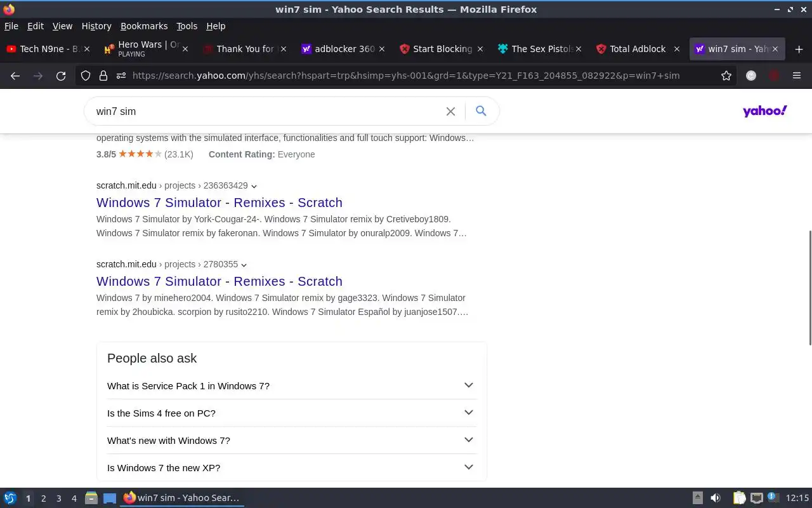Open dropdown arrow next to projects 236363429

pyautogui.click(x=254, y=186)
